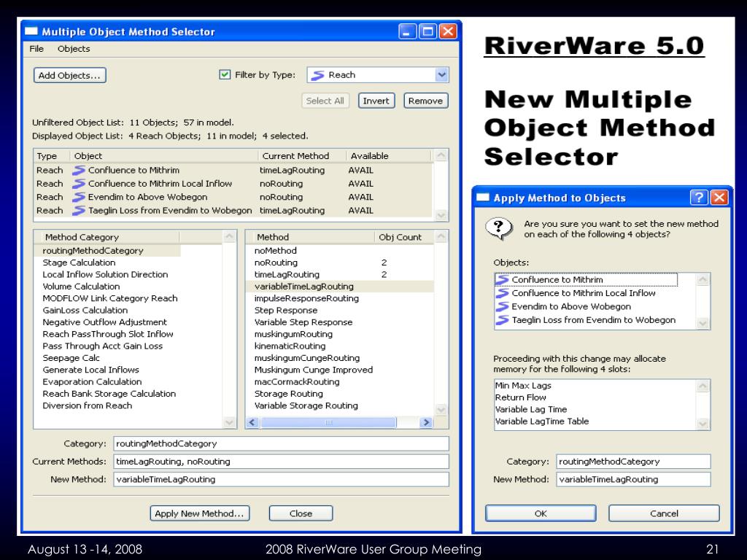Click right arrow of Method list horizontal scrollbar
The image size is (747, 560).
pyautogui.click(x=426, y=422)
